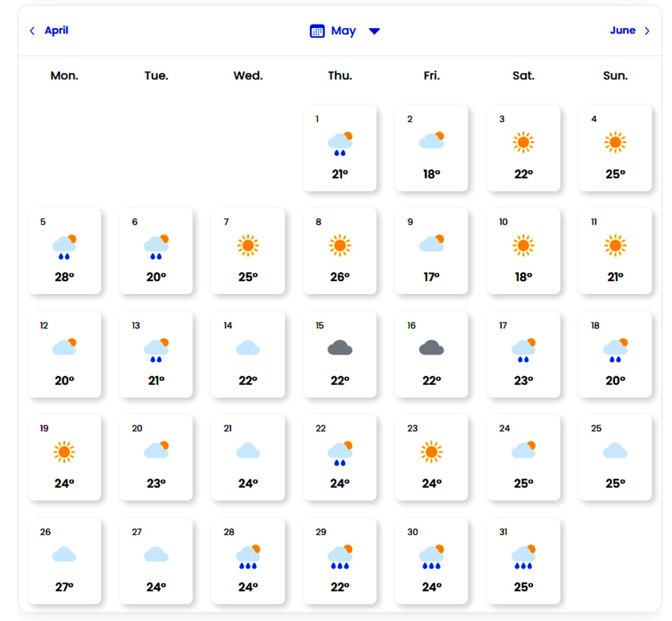
Task: Click the sun icon on May 19
Action: click(x=64, y=452)
